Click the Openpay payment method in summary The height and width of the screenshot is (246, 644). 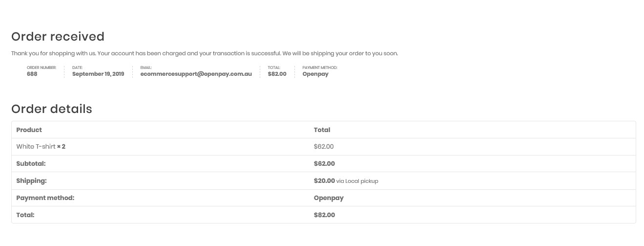315,74
